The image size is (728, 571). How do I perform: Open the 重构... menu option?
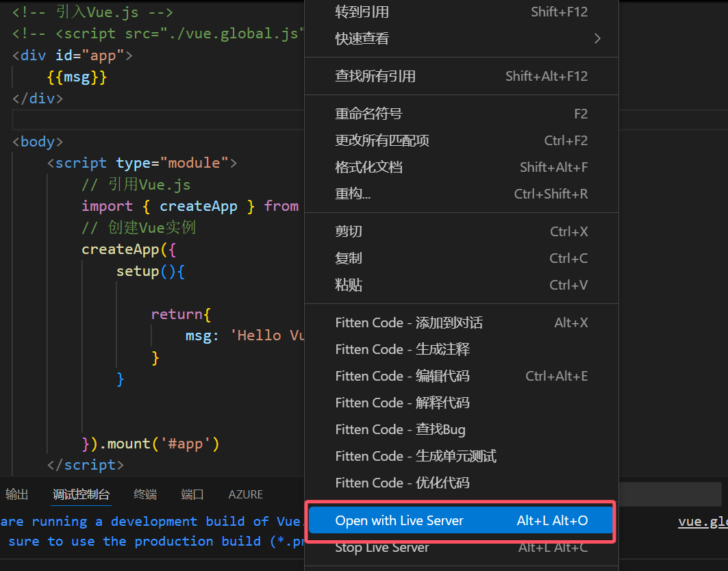[x=461, y=194]
